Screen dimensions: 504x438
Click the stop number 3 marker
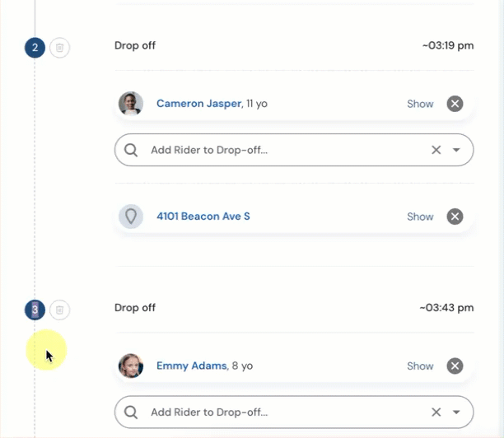pos(35,310)
